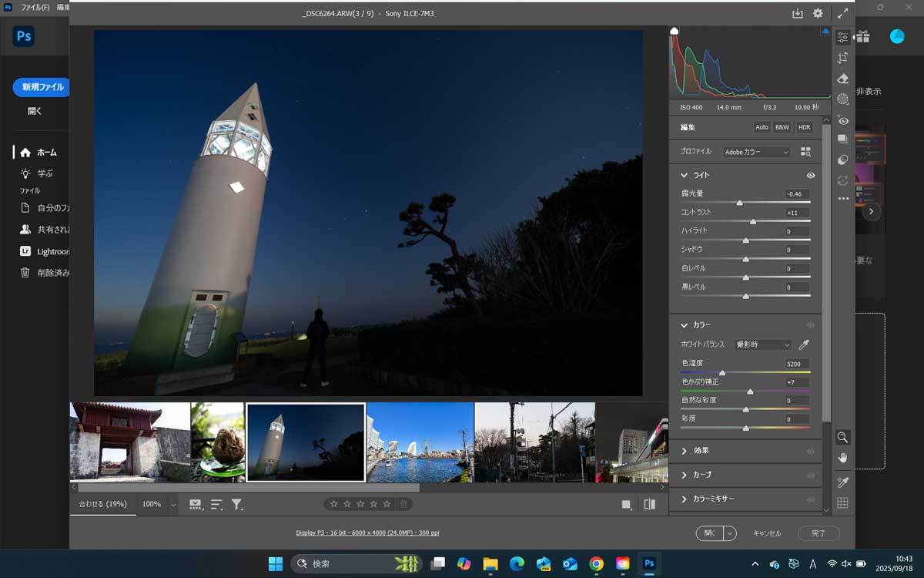
Task: Click the Display P3 workflow options link
Action: (x=367, y=533)
